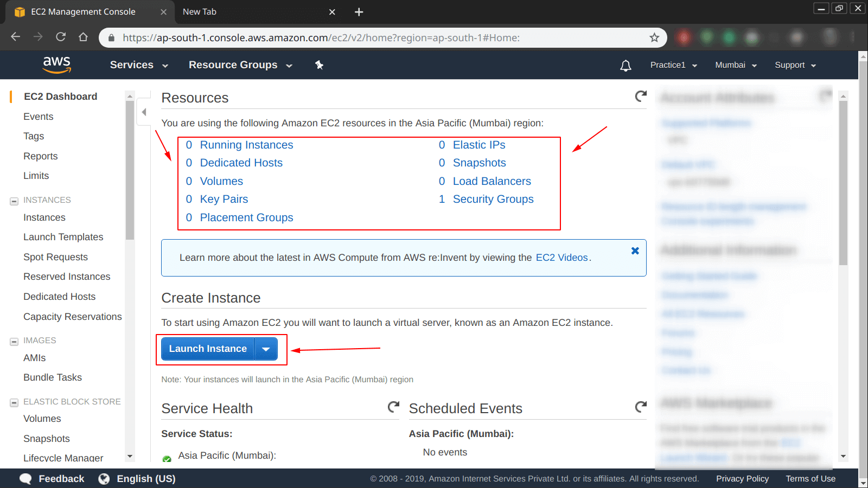Open Key Pairs resource link
Image resolution: width=868 pixels, height=488 pixels.
point(224,199)
